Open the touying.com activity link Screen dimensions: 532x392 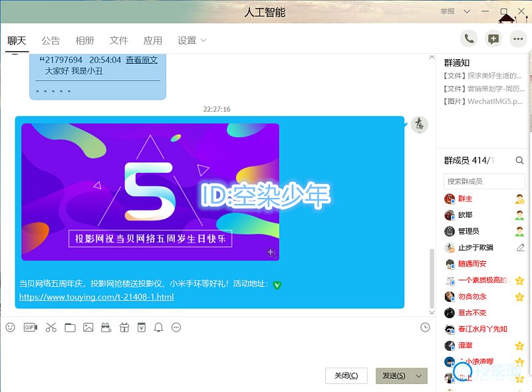click(x=96, y=297)
